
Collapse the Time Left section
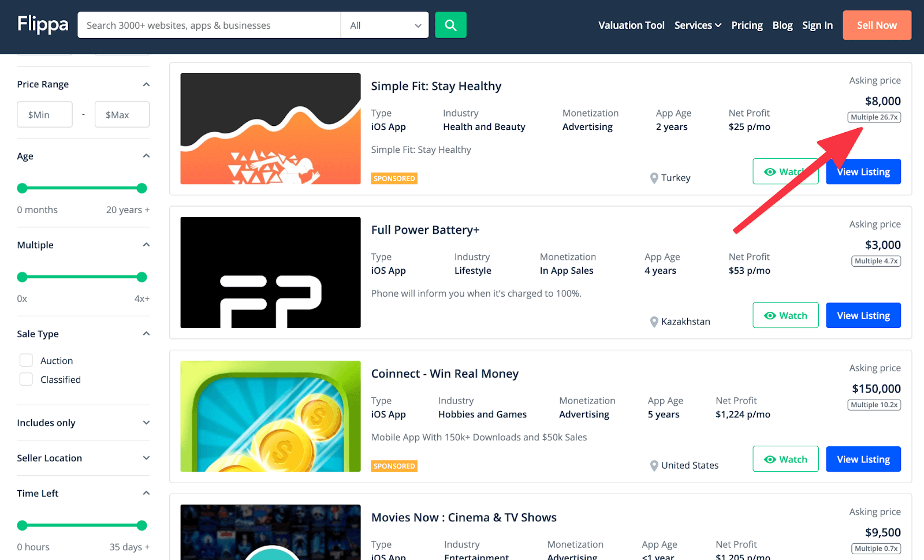146,493
